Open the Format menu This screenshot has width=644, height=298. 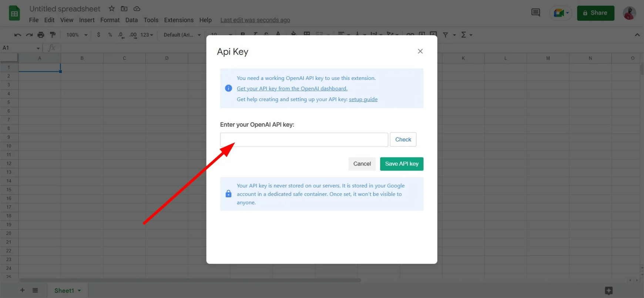110,20
